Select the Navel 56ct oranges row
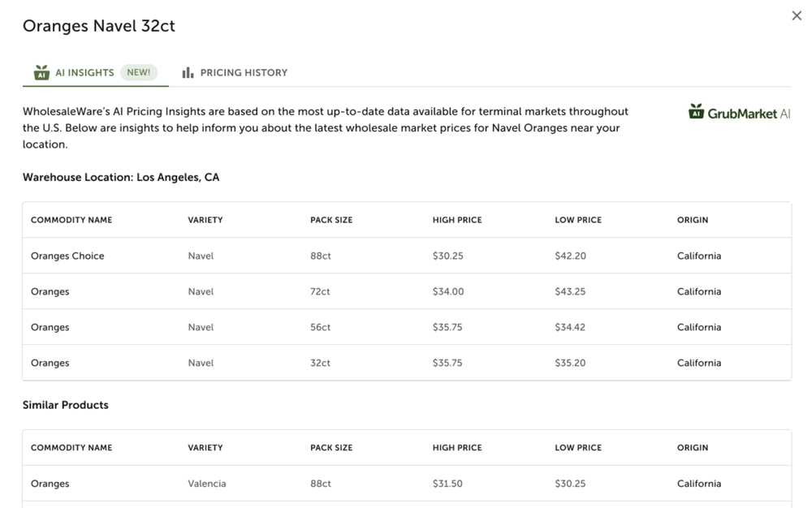This screenshot has width=812, height=508. pos(407,327)
